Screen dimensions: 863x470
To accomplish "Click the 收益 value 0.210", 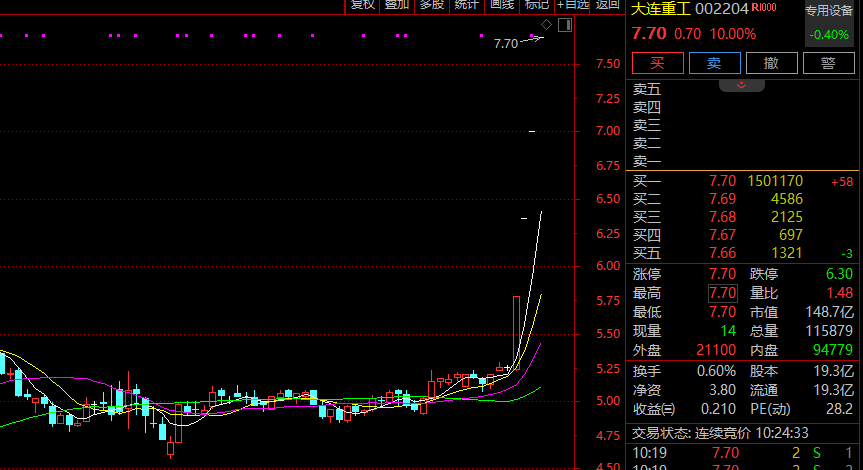I will pyautogui.click(x=718, y=409).
